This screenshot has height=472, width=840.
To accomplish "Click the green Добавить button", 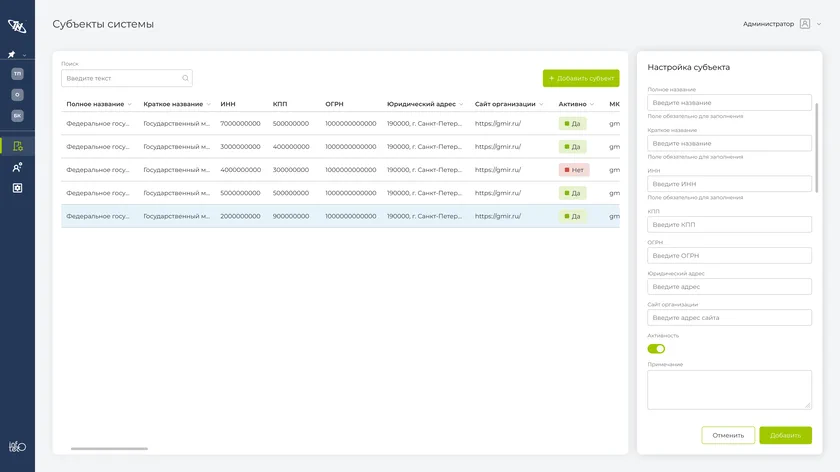I will coord(785,435).
